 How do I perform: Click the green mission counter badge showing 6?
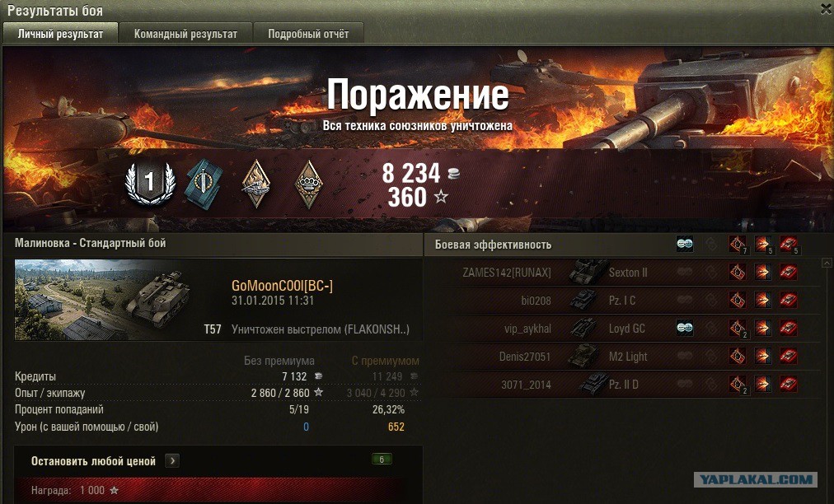[382, 460]
